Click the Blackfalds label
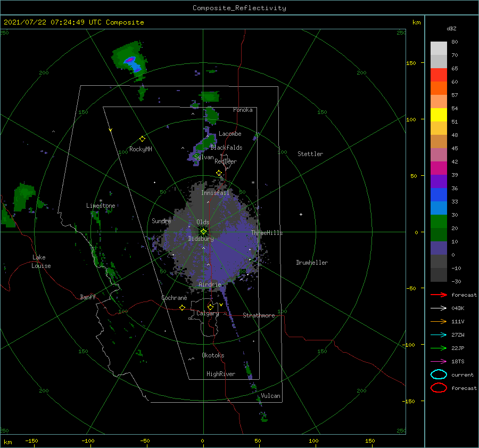Screen dimensions: 479x448 (226, 148)
